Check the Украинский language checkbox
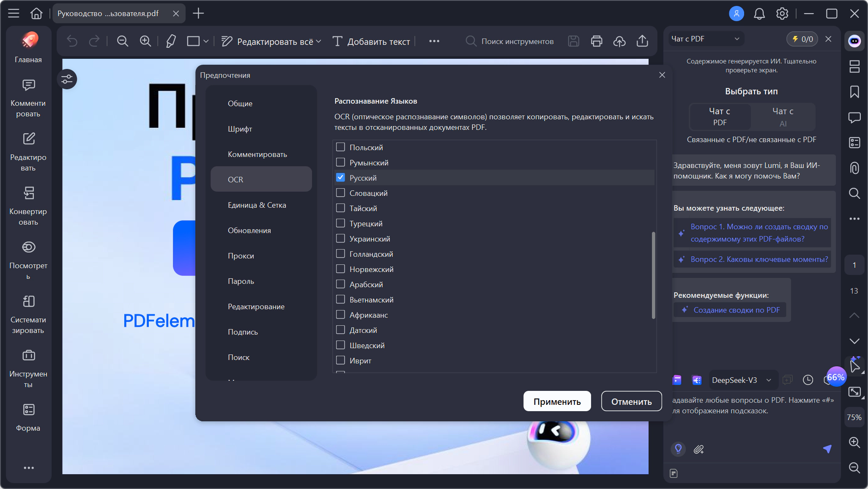The image size is (868, 489). point(340,239)
